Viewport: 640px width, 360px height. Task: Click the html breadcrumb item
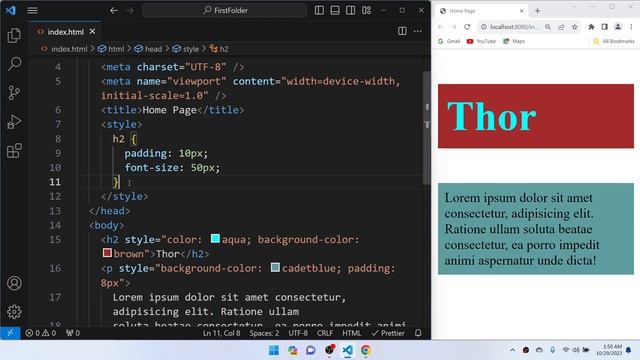tap(111, 49)
